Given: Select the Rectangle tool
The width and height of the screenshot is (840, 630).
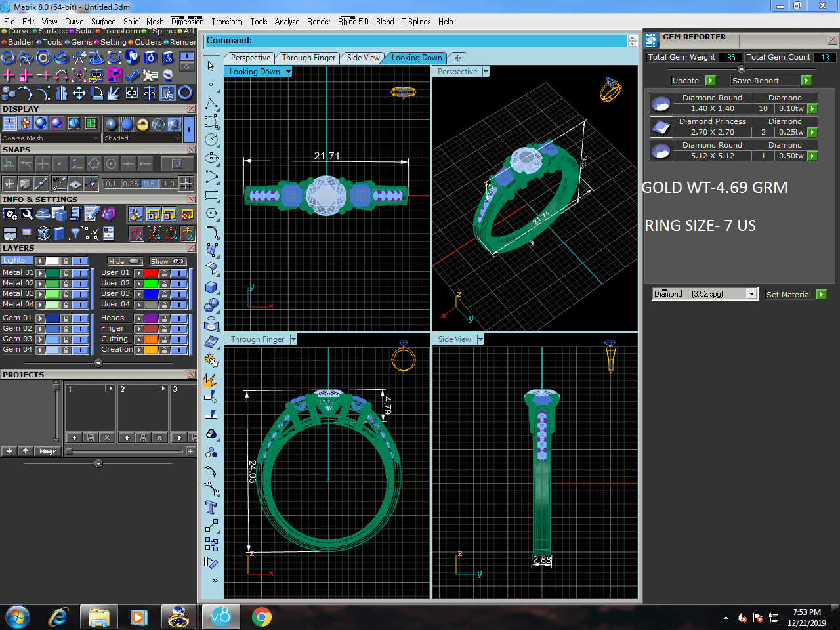Looking at the screenshot, I should click(211, 195).
